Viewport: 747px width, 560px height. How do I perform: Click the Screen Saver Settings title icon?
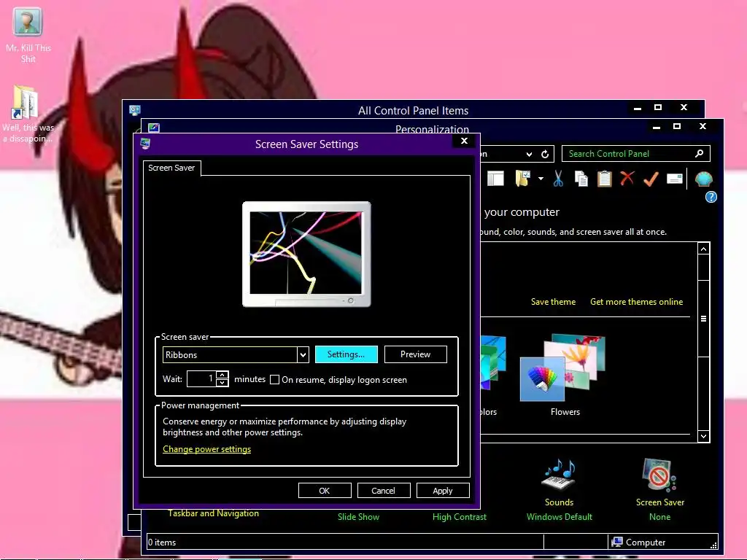point(145,144)
